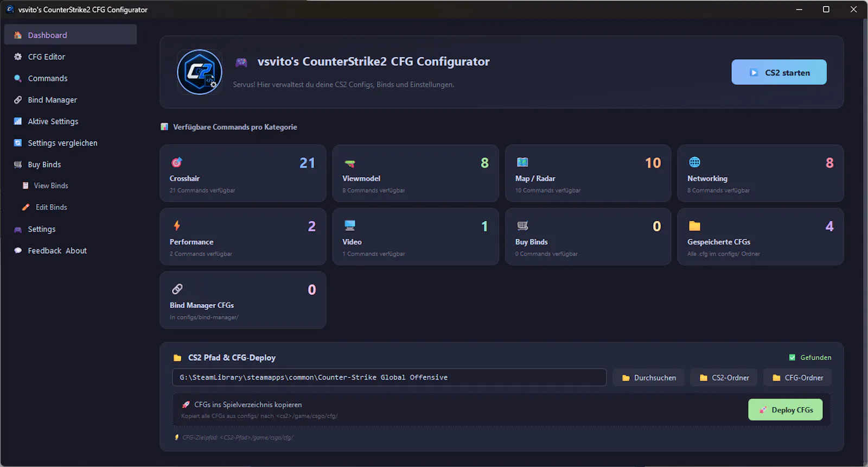Click the View Binds clipboard icon
The width and height of the screenshot is (868, 467).
click(25, 186)
